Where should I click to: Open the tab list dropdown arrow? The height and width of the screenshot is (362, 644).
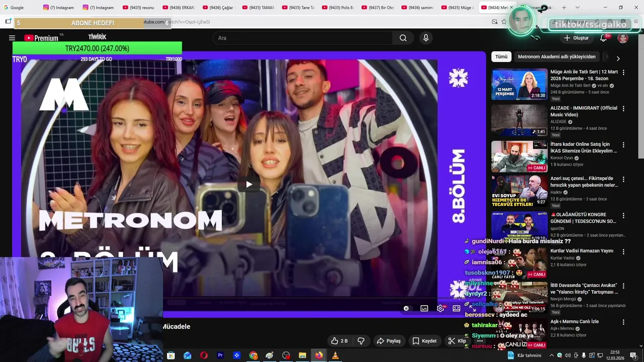tap(577, 8)
